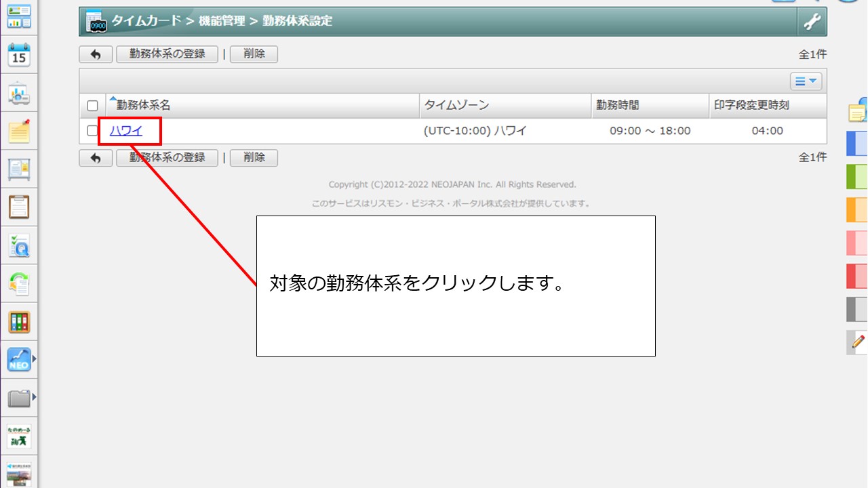868x488 pixels.
Task: Click 勤務体系の登録 button above the table
Action: [167, 54]
